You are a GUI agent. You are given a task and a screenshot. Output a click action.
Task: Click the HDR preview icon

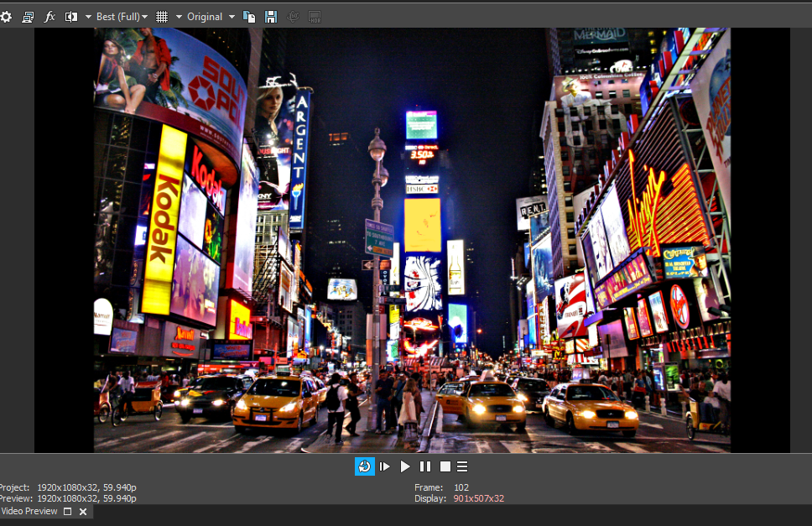point(315,17)
